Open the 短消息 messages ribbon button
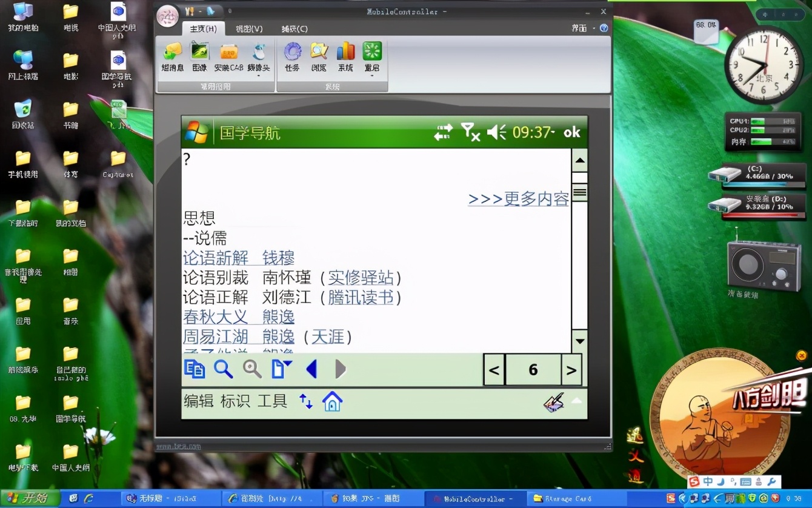The width and height of the screenshot is (812, 508). coord(173,58)
